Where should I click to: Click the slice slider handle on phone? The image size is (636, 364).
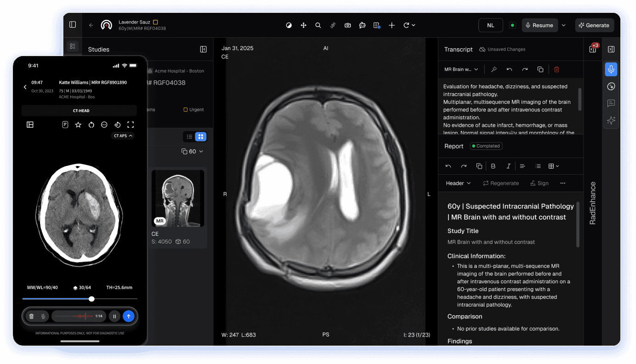click(x=91, y=299)
